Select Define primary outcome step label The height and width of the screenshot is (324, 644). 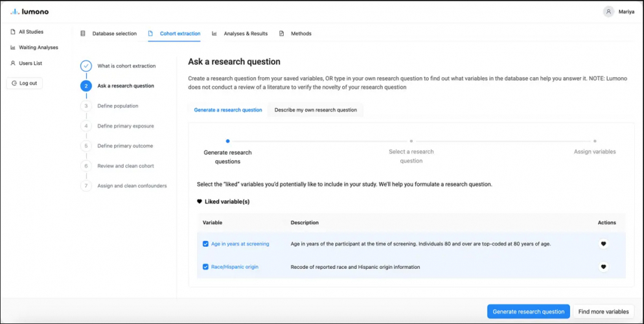(125, 146)
